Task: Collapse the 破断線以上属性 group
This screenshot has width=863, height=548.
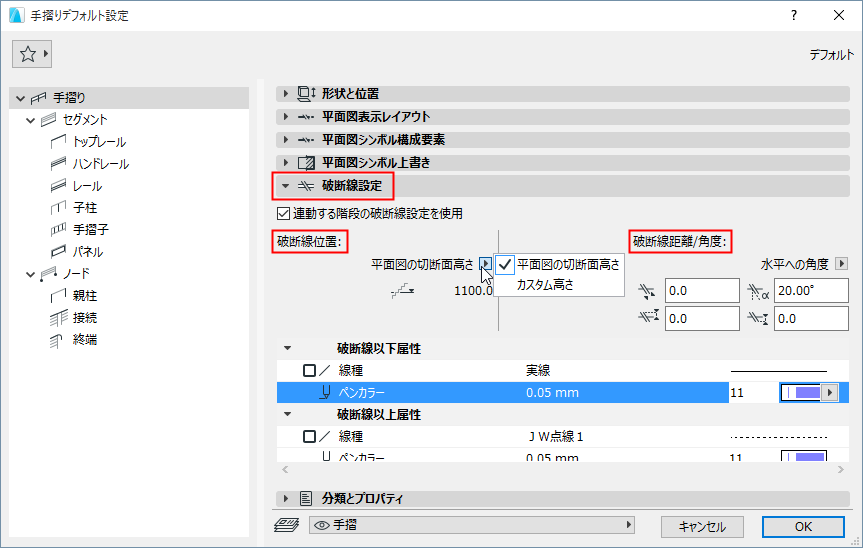Action: click(287, 414)
